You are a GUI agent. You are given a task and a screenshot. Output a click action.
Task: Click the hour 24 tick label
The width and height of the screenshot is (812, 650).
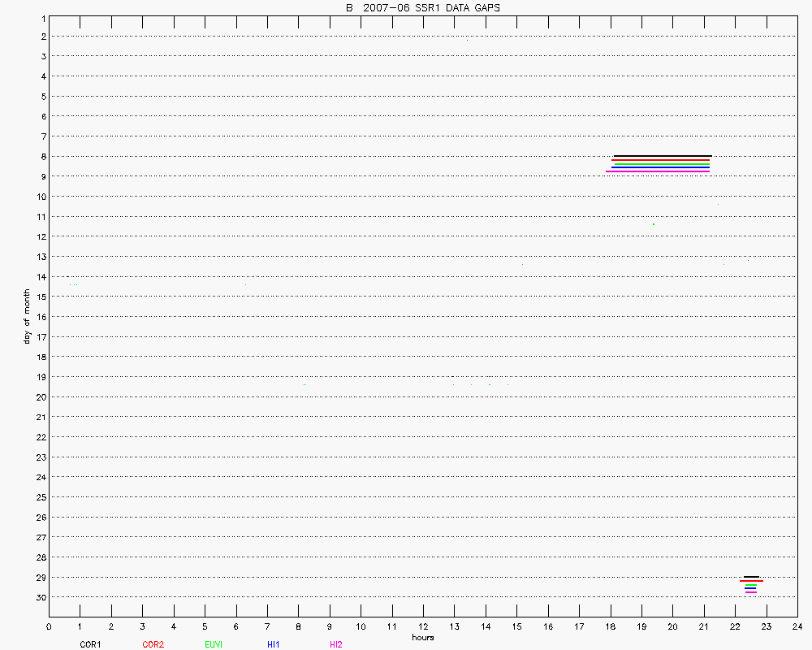[797, 626]
